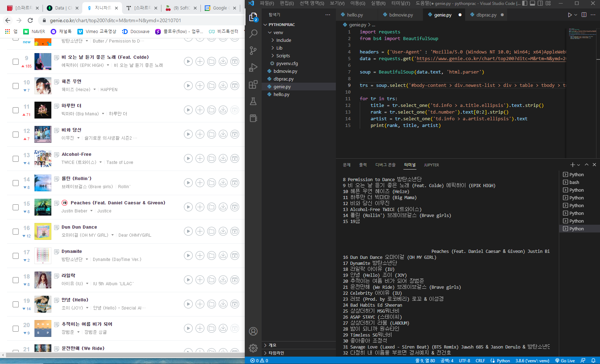Viewport: 600px width, 364px height.
Task: Watch the music video for Dun Dun Dance
Action: (x=235, y=231)
